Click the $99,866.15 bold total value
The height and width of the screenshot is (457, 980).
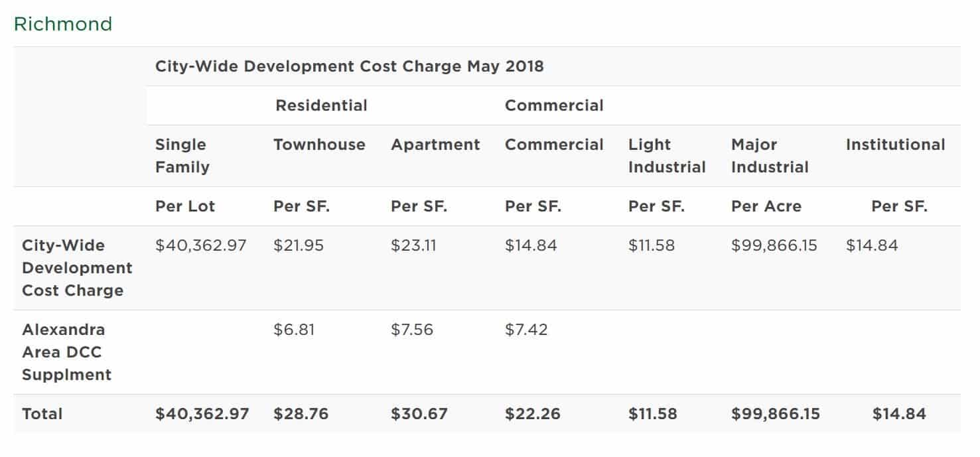click(776, 414)
